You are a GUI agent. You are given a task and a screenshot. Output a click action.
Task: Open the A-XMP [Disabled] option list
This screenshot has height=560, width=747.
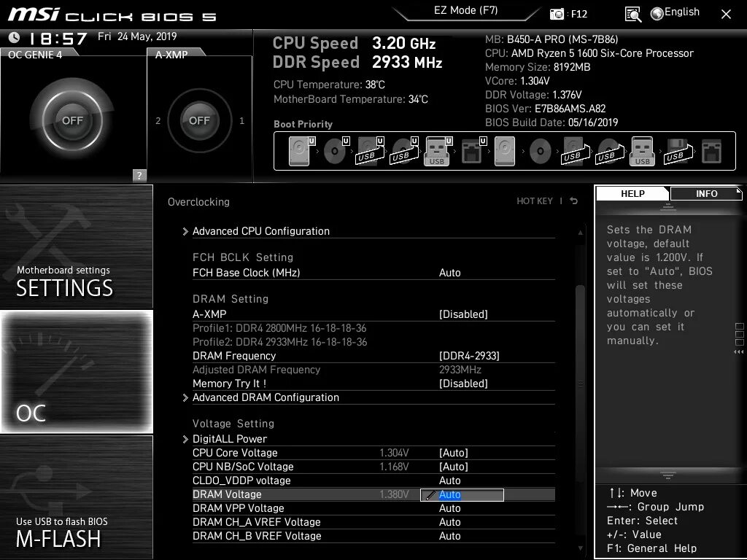point(463,314)
